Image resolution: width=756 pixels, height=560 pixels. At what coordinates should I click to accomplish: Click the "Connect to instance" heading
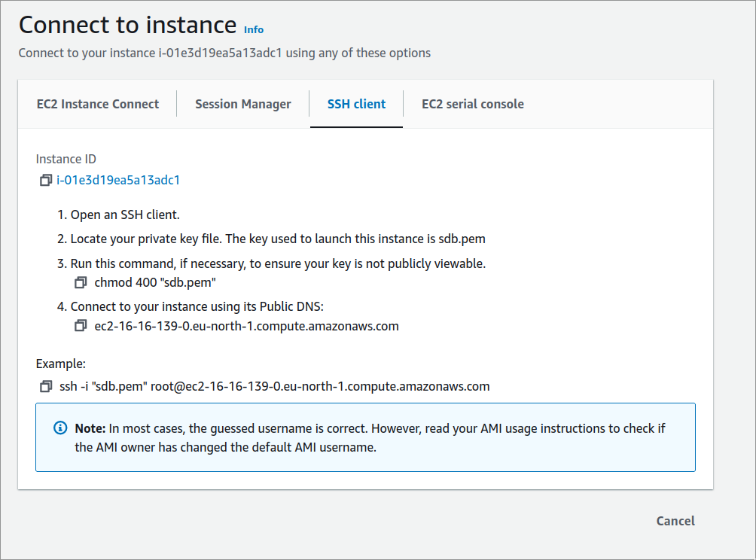point(127,25)
